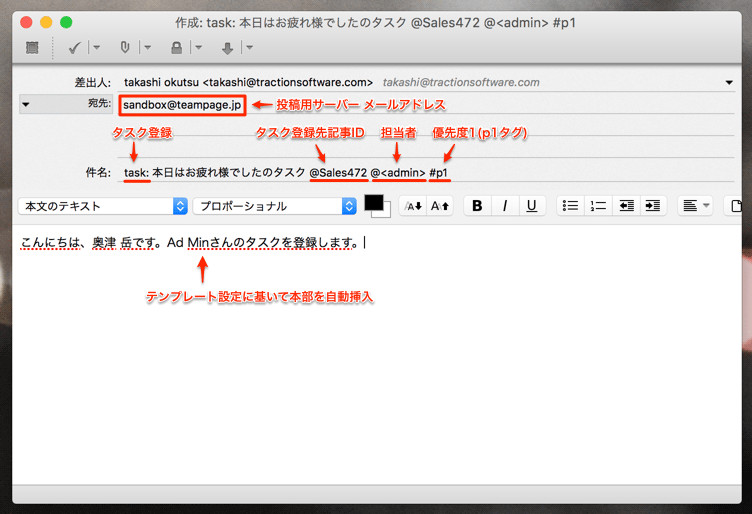752x514 pixels.
Task: Open attachment options dropdown arrow
Action: click(x=147, y=47)
